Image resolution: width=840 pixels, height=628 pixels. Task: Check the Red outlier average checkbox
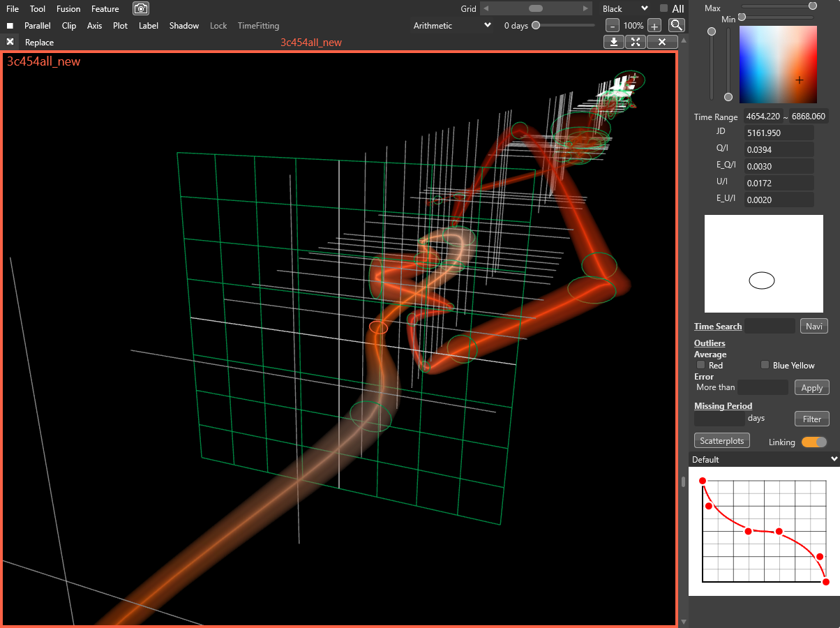tap(700, 365)
